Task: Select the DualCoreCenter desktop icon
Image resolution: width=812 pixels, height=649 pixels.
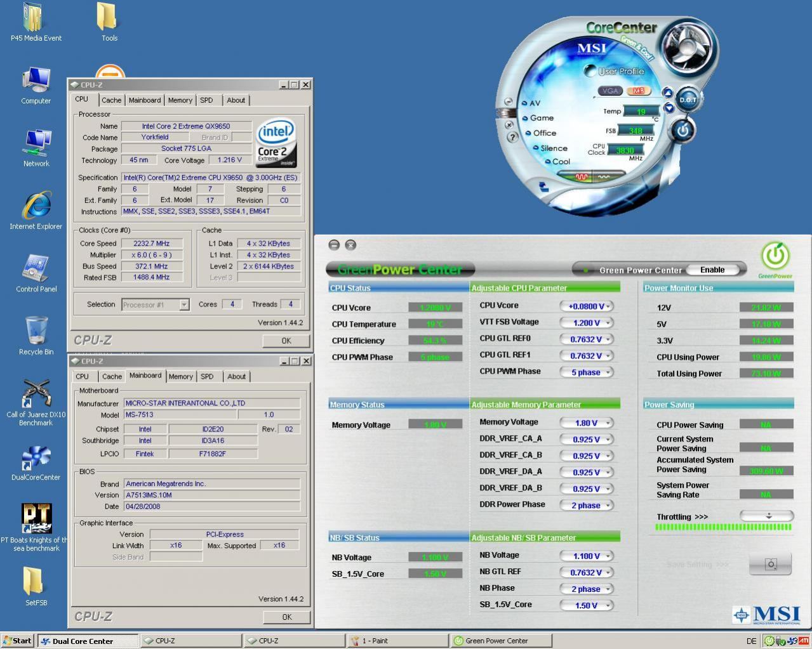Action: click(36, 463)
